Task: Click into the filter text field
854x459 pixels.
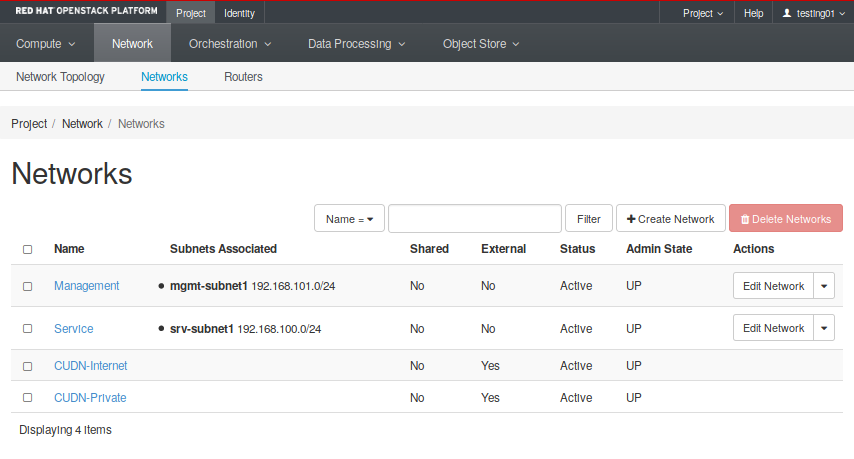Action: (x=474, y=219)
